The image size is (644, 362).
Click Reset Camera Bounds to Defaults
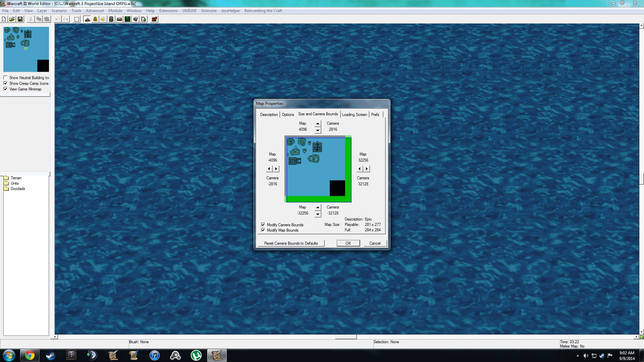291,243
